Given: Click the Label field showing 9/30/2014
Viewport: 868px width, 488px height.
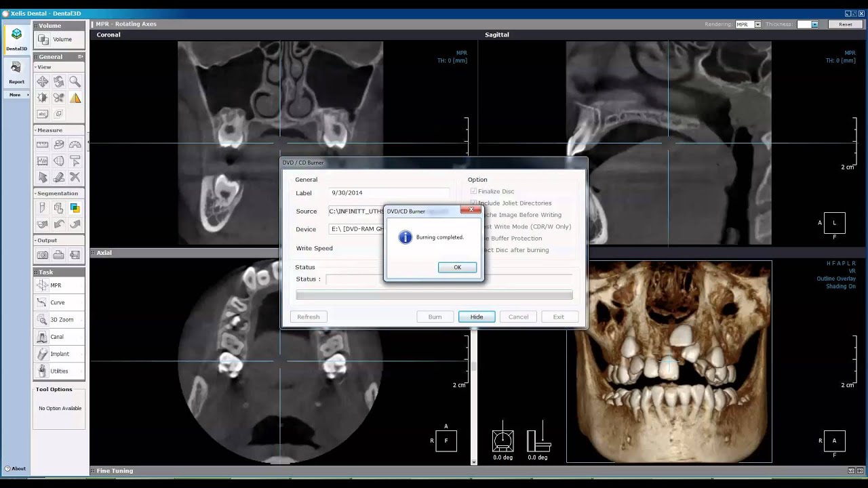Looking at the screenshot, I should (x=389, y=193).
